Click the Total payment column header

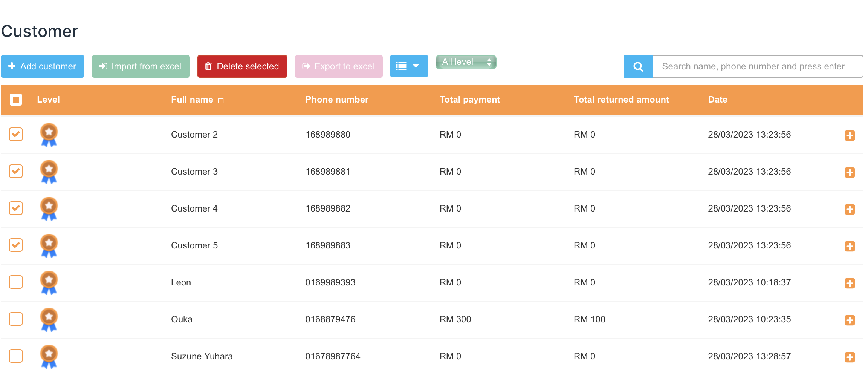pos(469,100)
